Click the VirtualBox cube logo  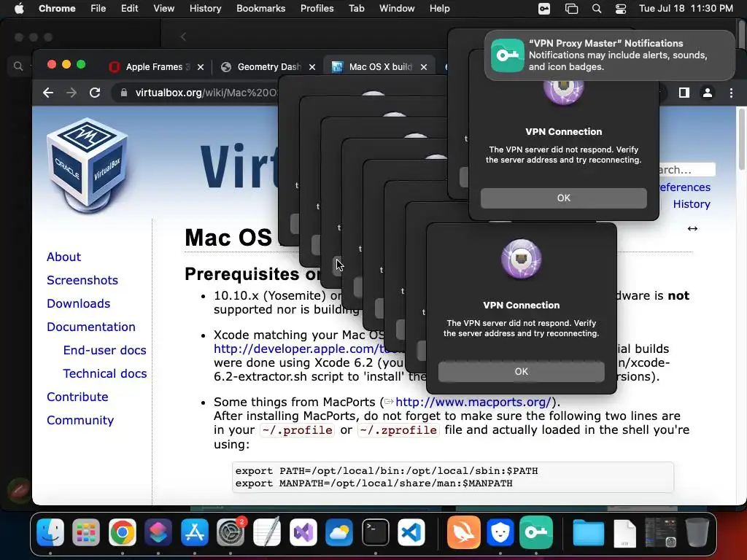88,164
